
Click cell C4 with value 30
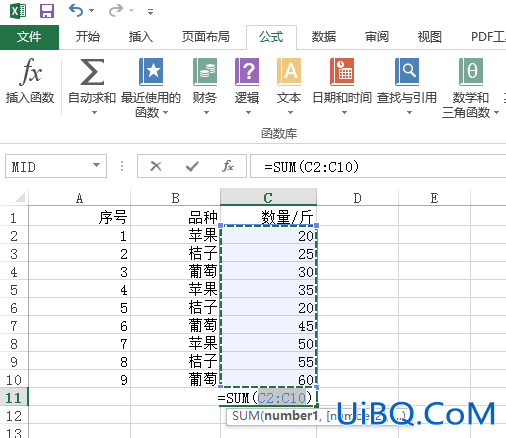(x=268, y=272)
